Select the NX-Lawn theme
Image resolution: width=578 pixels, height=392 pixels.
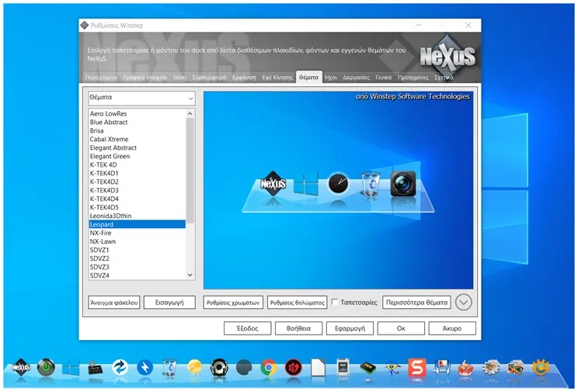[138, 241]
